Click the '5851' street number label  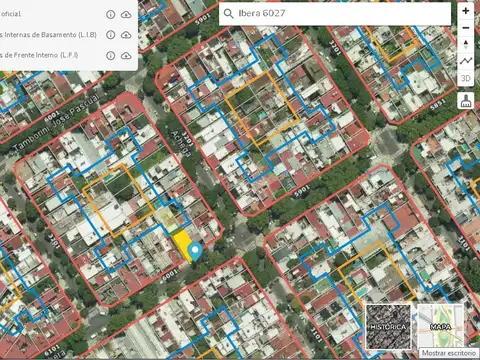coord(438,105)
